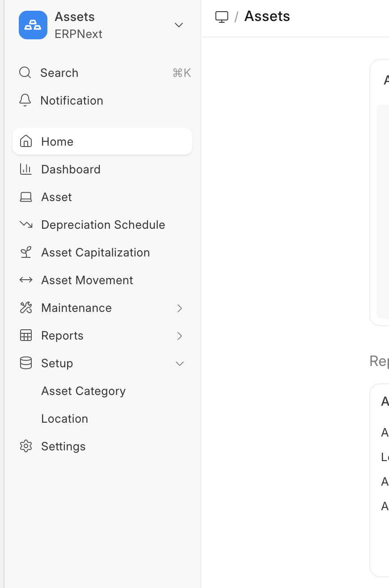Image resolution: width=389 pixels, height=588 pixels.
Task: Open the Reports table icon item
Action: [x=26, y=336]
